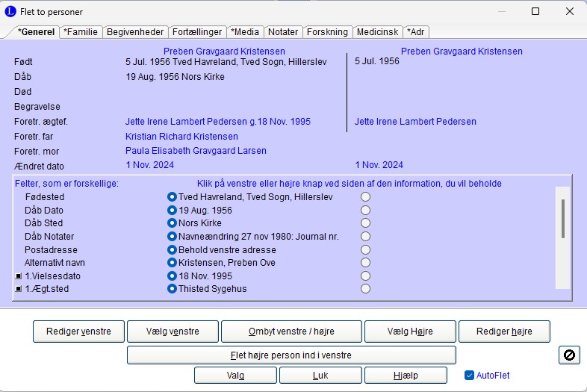Select right radio button for Dåb Dato
This screenshot has height=392, width=587.
(x=366, y=211)
